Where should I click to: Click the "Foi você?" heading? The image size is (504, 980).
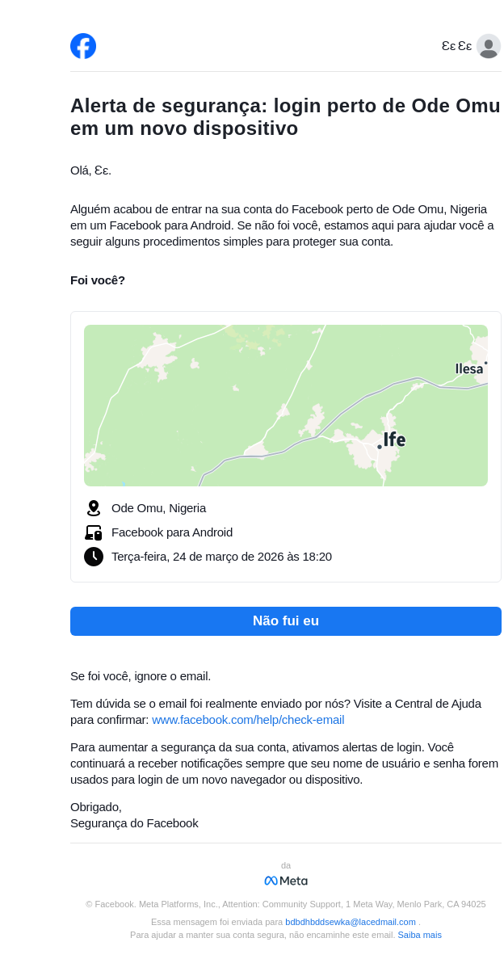click(x=98, y=280)
